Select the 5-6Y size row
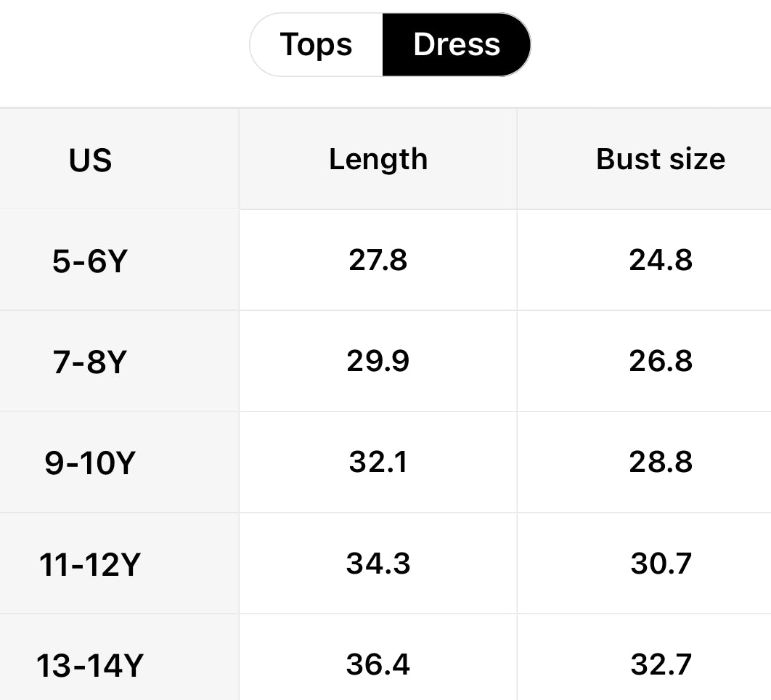Screen dimensions: 771x700 89,259
